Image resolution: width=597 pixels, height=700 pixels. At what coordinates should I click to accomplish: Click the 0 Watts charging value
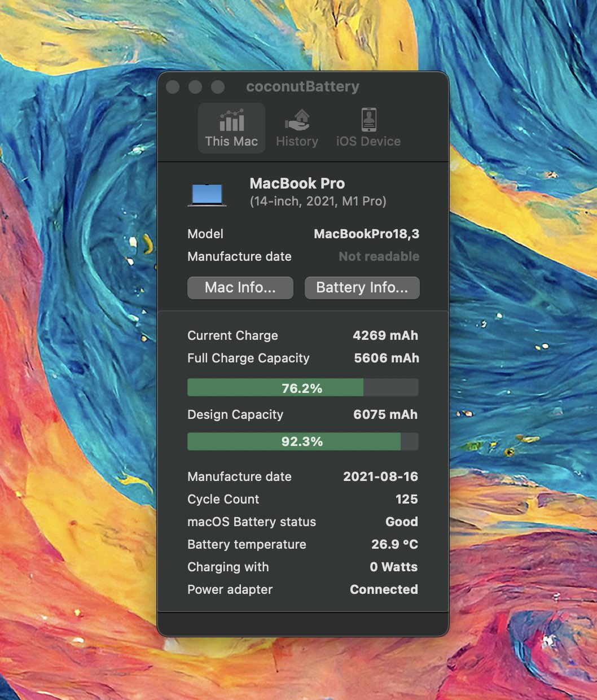point(393,567)
